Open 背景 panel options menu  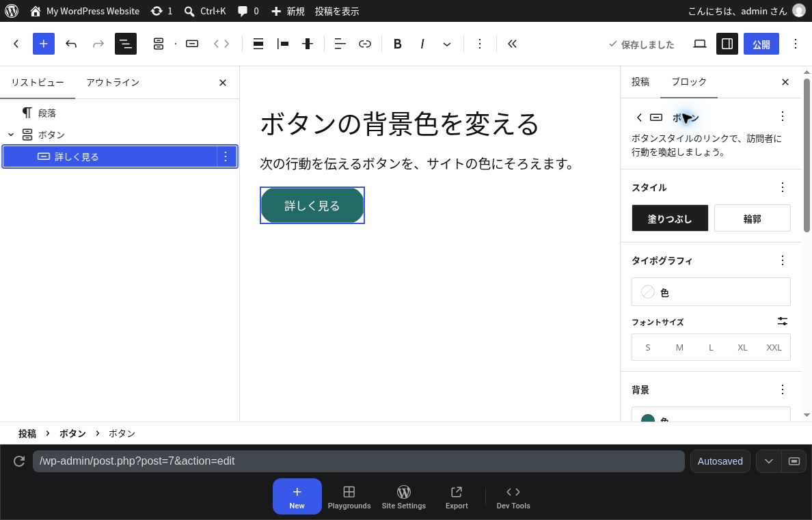point(783,389)
